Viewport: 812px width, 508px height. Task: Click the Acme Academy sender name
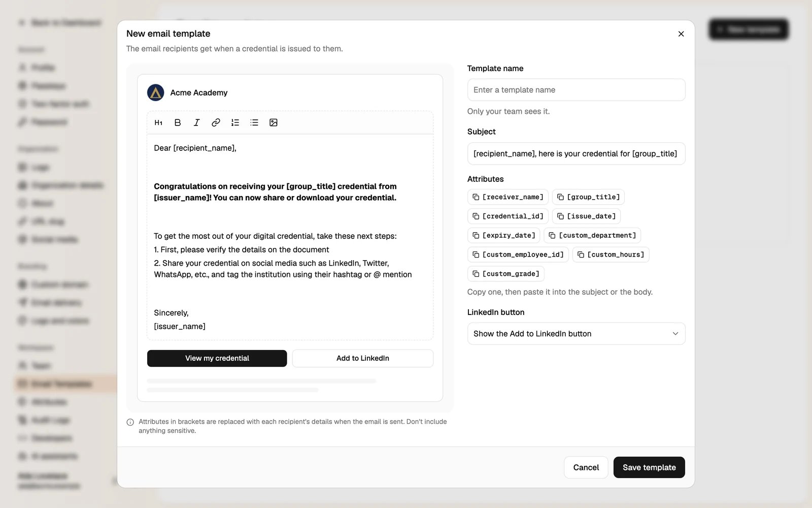199,92
